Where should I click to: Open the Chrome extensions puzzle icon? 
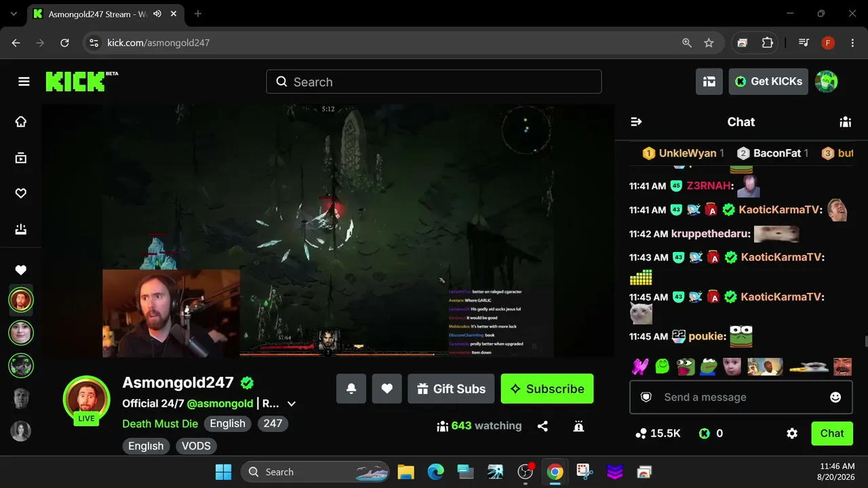pyautogui.click(x=767, y=43)
